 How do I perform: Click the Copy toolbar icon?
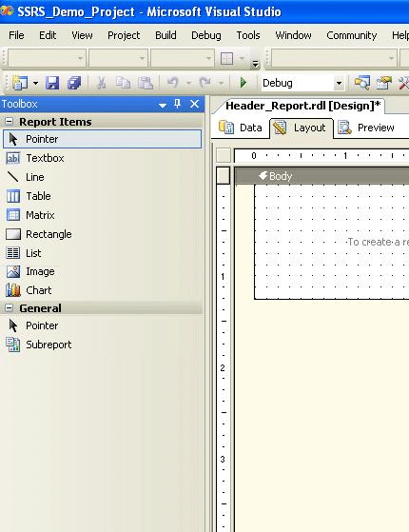[x=123, y=83]
